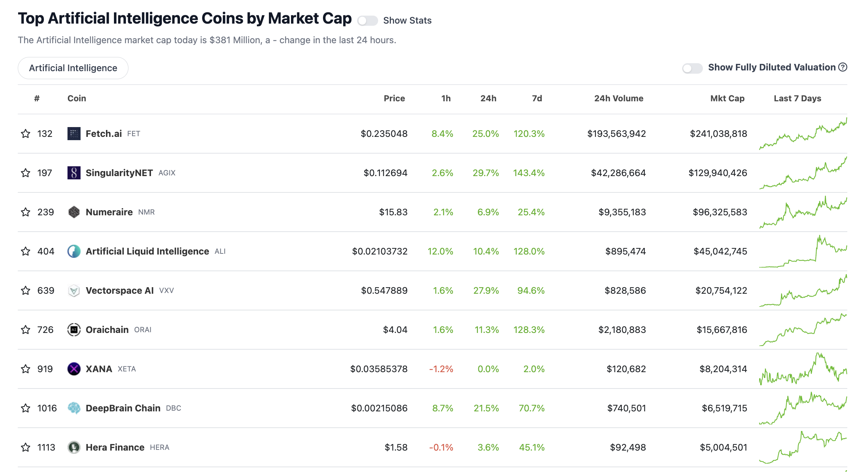Click the Hera Finance logo

tap(74, 447)
